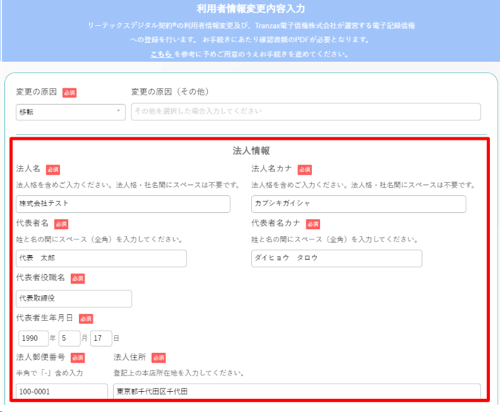Image resolution: width=500 pixels, height=412 pixels.
Task: Click the 必須 badge beside 法人住所
Action: click(159, 358)
